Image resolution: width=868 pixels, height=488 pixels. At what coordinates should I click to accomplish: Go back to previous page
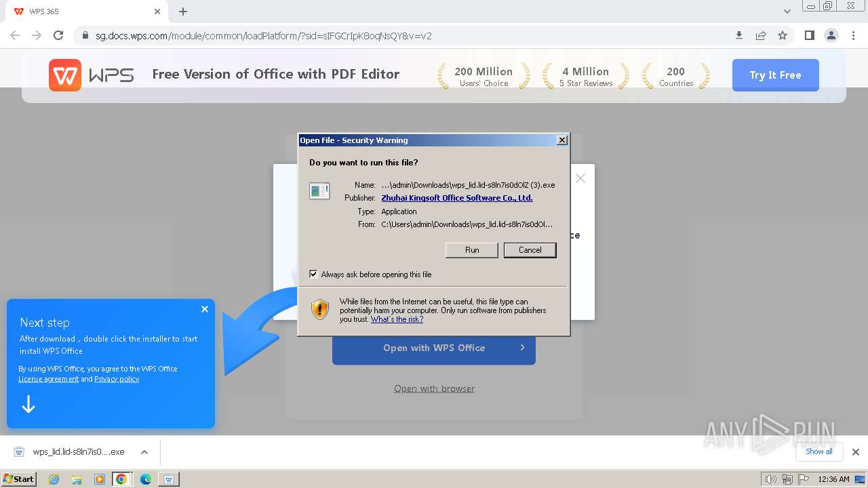(15, 35)
